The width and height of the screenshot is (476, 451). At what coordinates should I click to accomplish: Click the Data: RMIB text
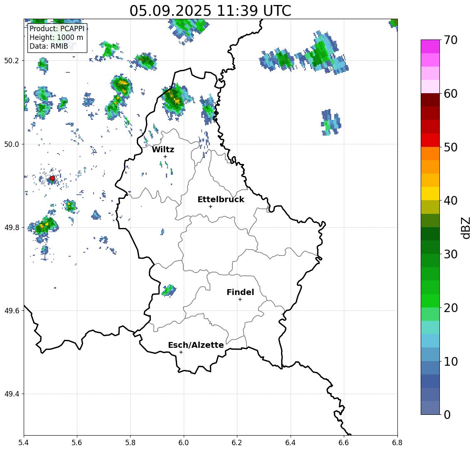tap(49, 46)
